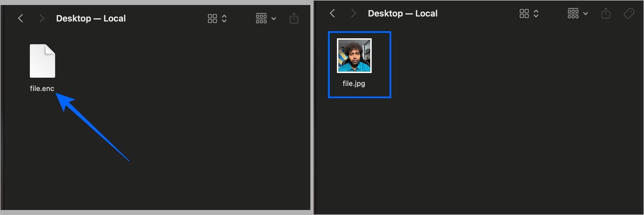This screenshot has width=644, height=215.
Task: Click group-by icon in file.jpg window
Action: [x=573, y=14]
